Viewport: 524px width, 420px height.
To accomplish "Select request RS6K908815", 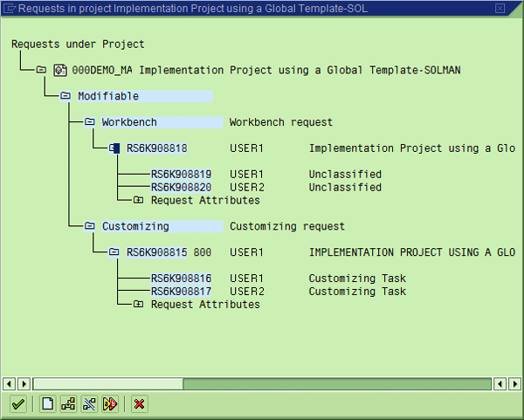I will point(156,252).
